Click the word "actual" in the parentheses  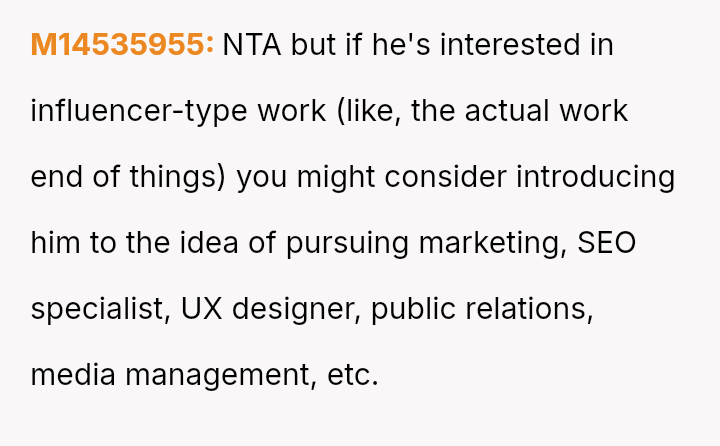(512, 111)
